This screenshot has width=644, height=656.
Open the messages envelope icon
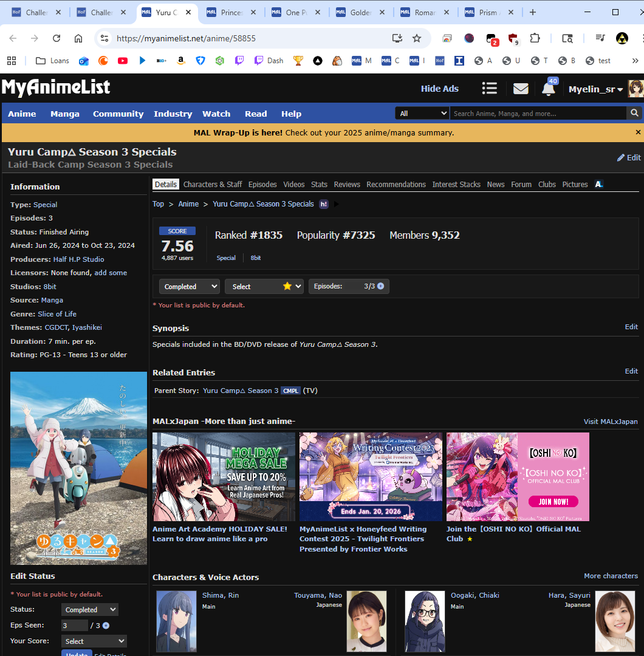(x=521, y=89)
